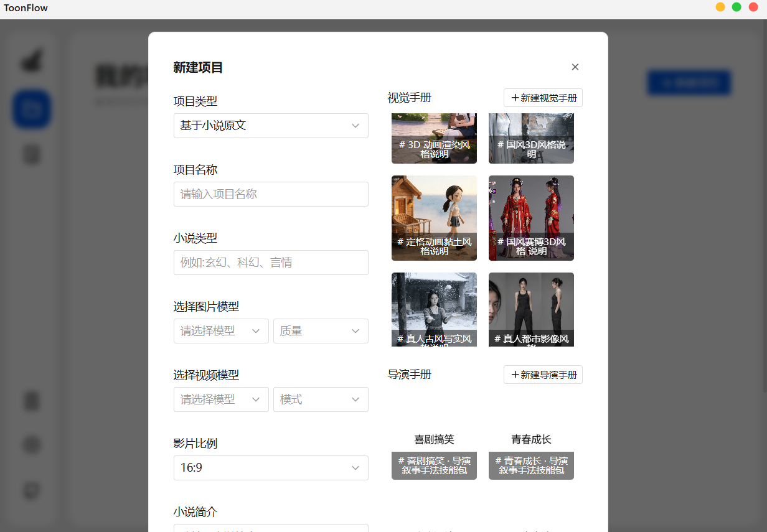Screen dimensions: 767x532
Task: Focus the 项目名称 input field
Action: pos(271,194)
